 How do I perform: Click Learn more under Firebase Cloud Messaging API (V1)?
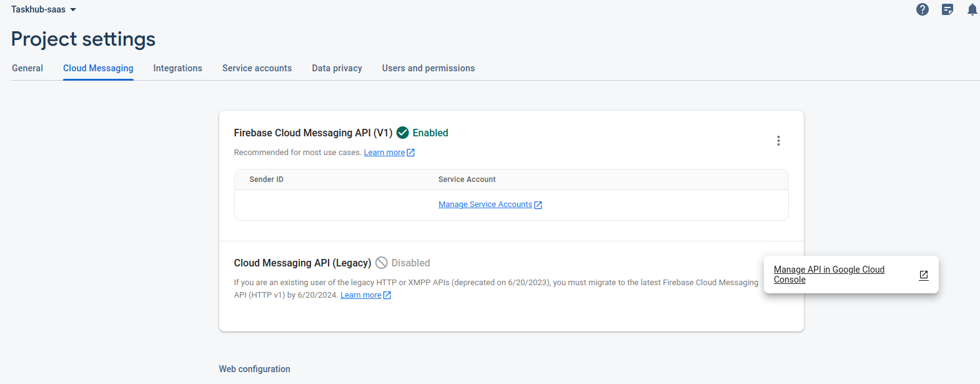click(384, 153)
